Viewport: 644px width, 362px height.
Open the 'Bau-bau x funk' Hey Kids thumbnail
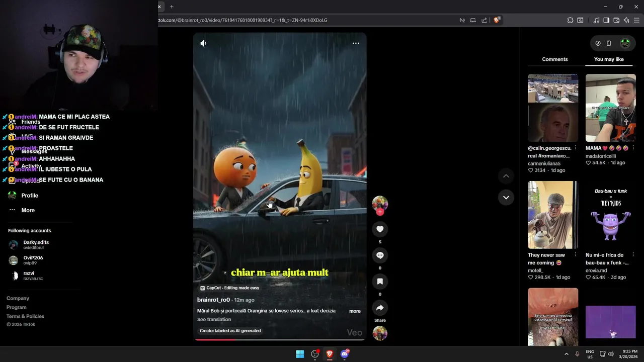pos(611,215)
